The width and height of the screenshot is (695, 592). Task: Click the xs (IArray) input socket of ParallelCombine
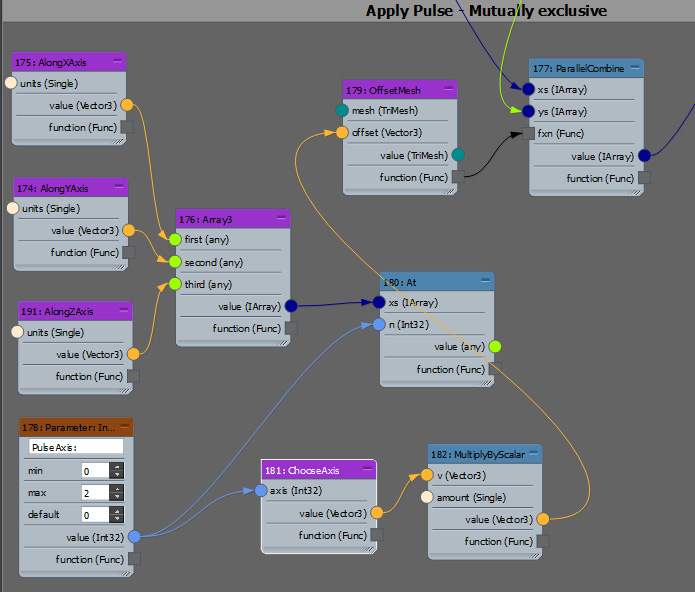pyautogui.click(x=528, y=89)
